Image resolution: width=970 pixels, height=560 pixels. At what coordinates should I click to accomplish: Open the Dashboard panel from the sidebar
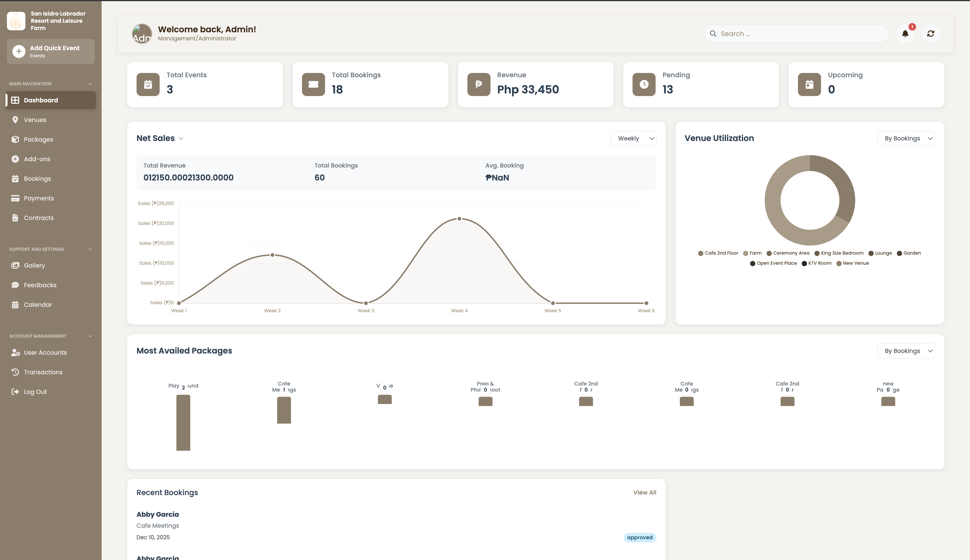click(40, 100)
